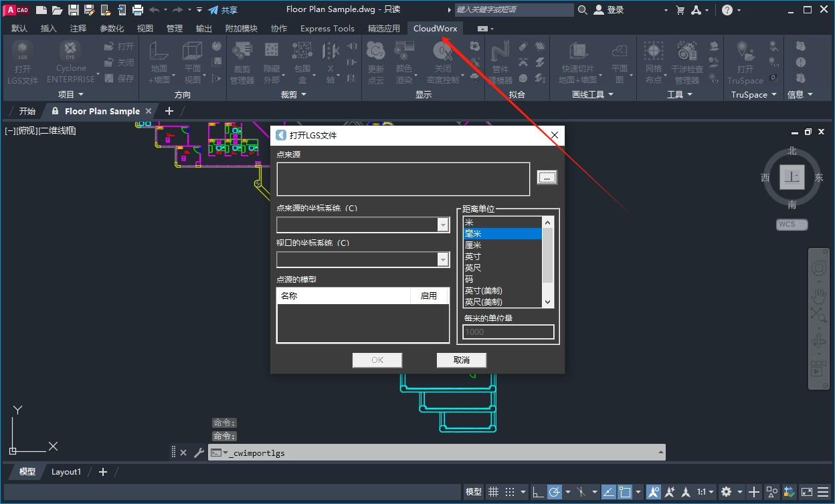Image resolution: width=835 pixels, height=504 pixels.
Task: Select the 开始 document tab
Action: (x=27, y=111)
